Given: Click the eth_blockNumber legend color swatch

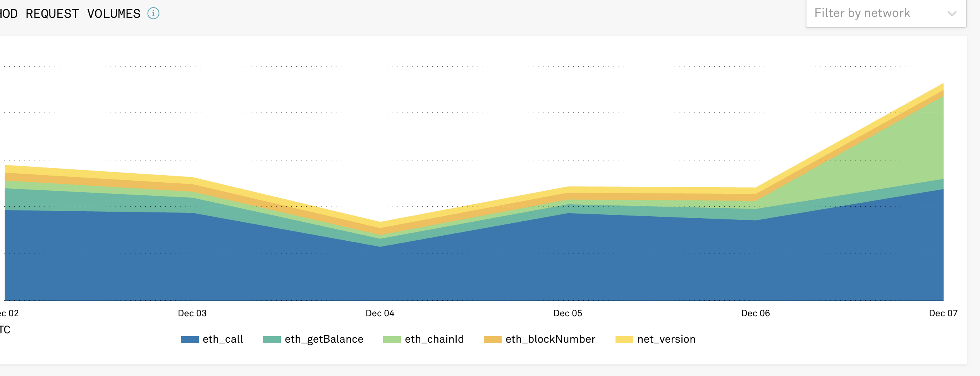Looking at the screenshot, I should pyautogui.click(x=493, y=339).
